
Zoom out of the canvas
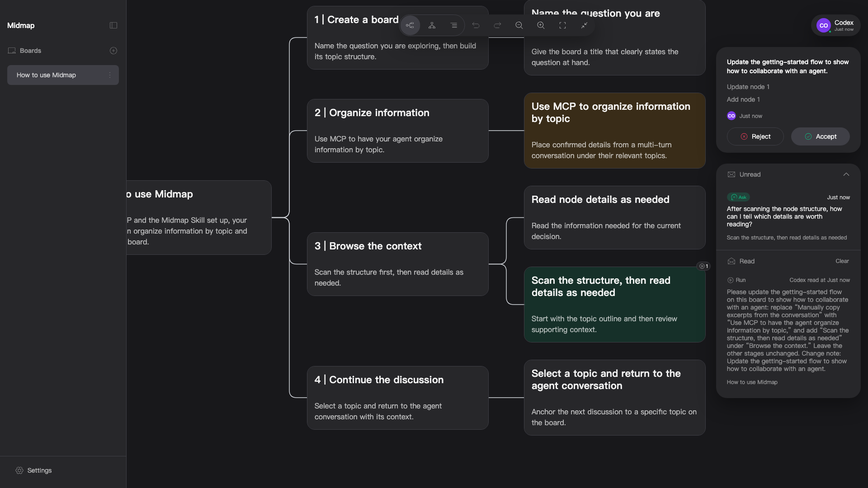(519, 25)
